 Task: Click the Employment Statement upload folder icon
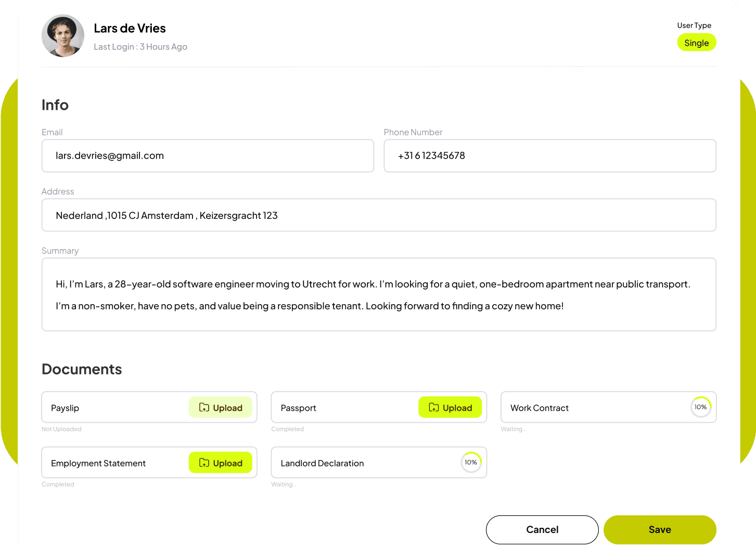(204, 463)
